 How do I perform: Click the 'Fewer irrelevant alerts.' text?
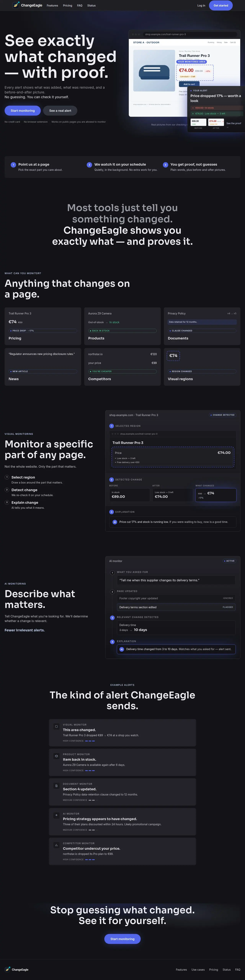[x=24, y=630]
